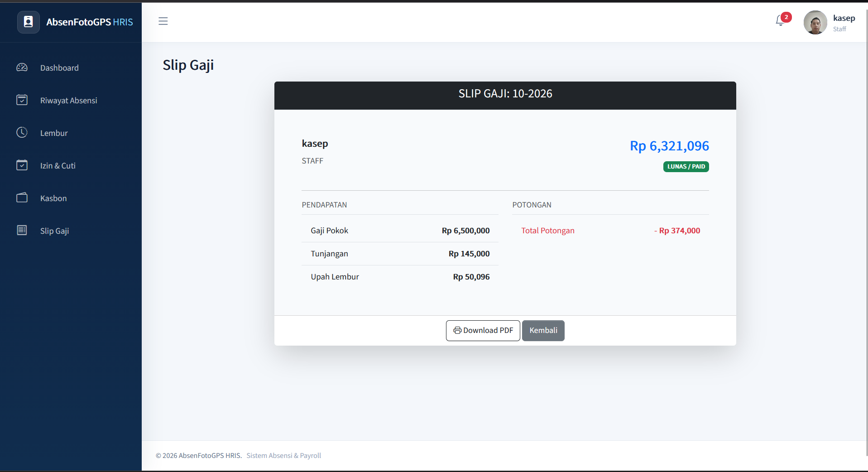Select the Rp 50,096 amount

pyautogui.click(x=471, y=277)
